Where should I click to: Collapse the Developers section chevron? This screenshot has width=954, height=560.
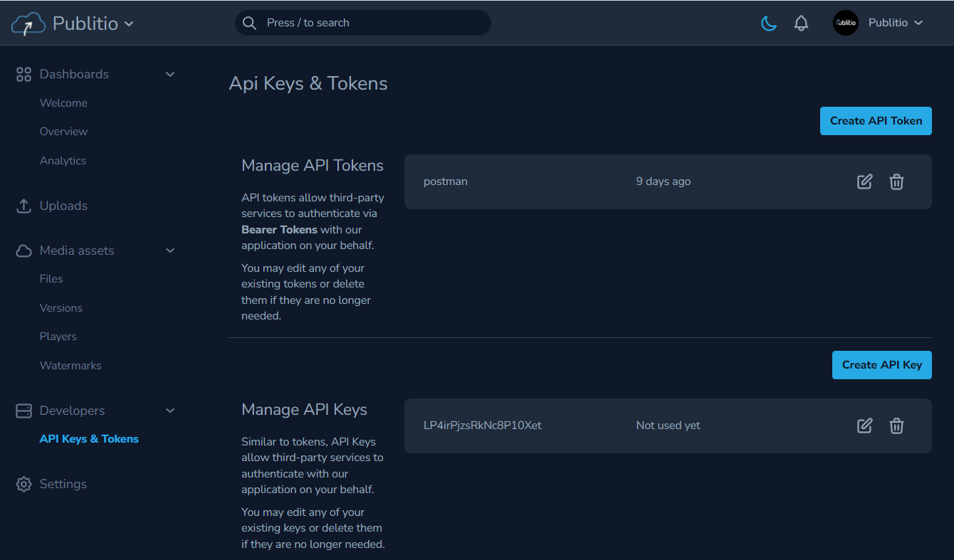170,411
